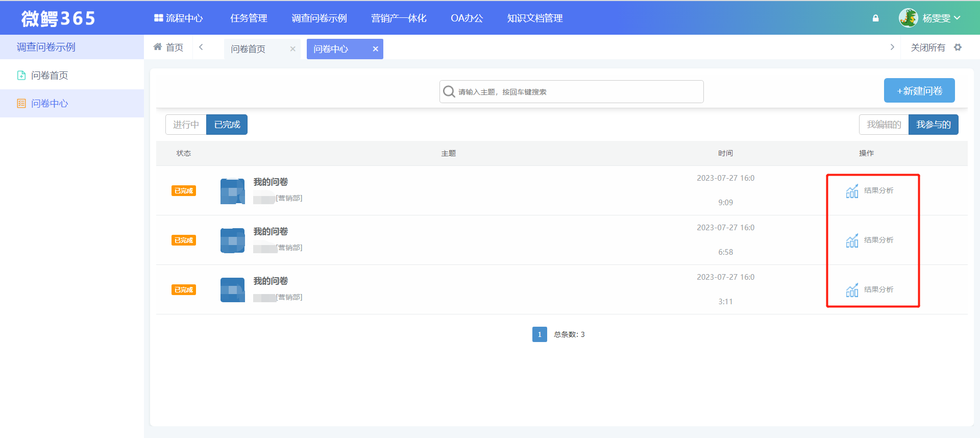
Task: Click the user avatar picture
Action: tap(908, 18)
